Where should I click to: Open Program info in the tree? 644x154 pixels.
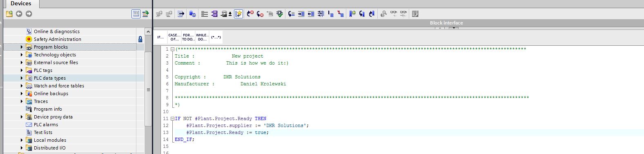(x=48, y=109)
